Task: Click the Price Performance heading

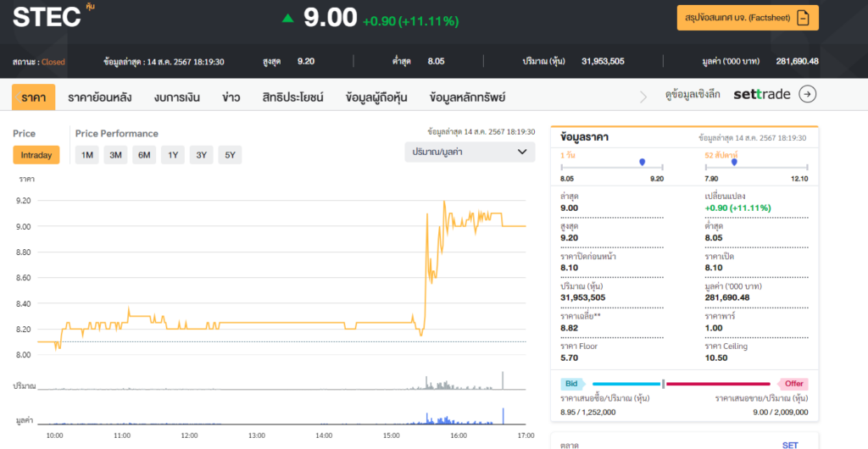Action: (117, 134)
